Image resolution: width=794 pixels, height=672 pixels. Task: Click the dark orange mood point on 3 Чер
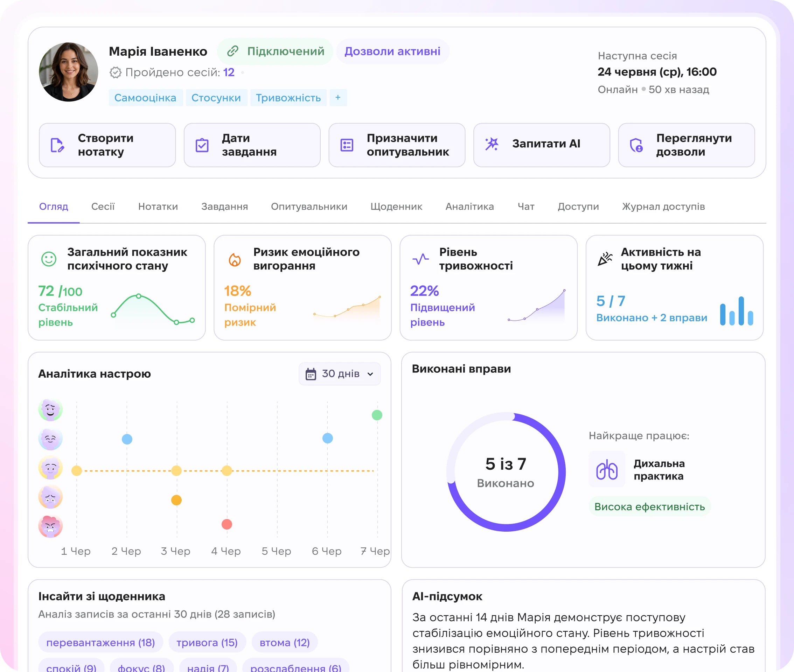[176, 500]
